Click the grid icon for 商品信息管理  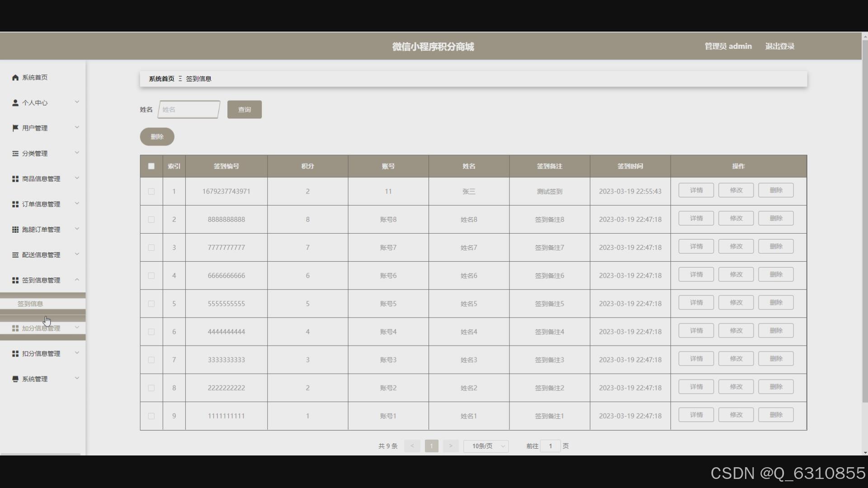point(15,179)
